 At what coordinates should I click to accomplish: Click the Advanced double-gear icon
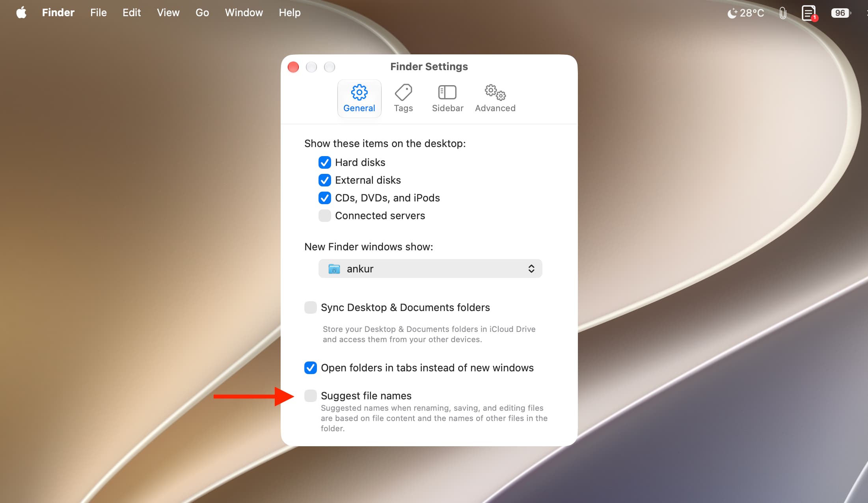pyautogui.click(x=495, y=92)
